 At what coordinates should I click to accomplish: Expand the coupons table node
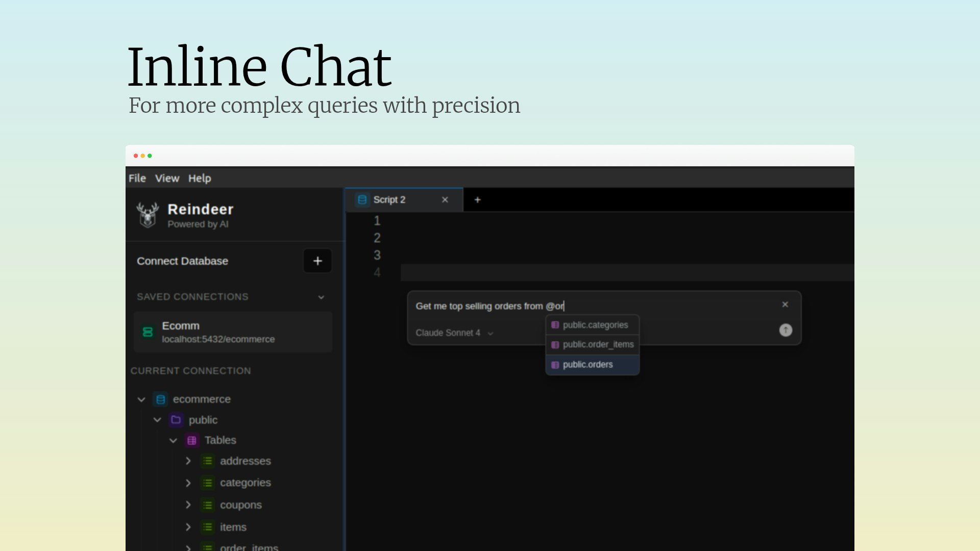(x=188, y=505)
